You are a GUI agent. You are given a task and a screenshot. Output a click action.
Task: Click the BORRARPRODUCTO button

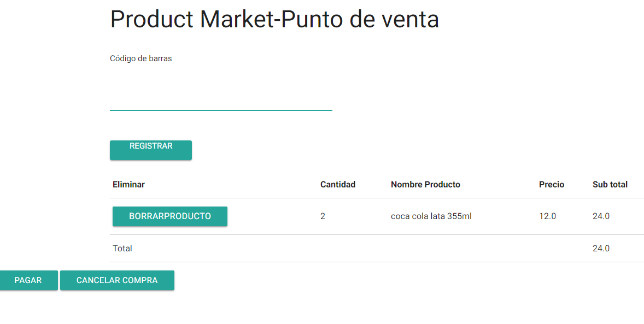[x=170, y=216]
